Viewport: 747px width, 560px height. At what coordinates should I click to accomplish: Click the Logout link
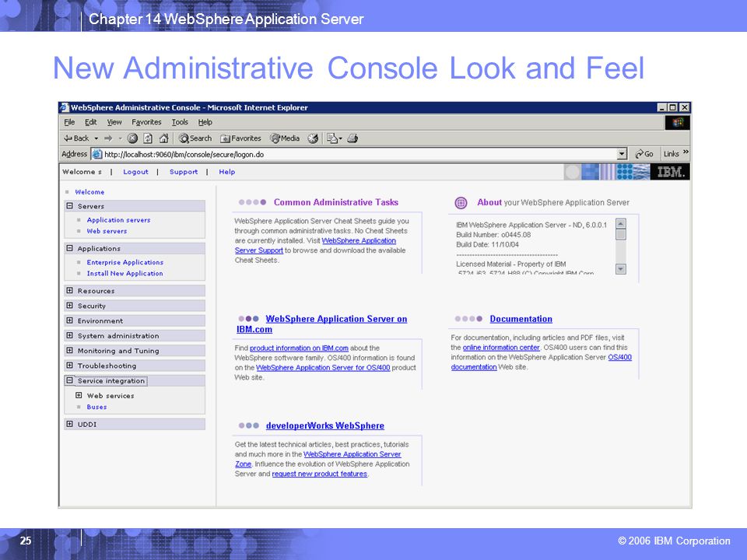point(135,172)
